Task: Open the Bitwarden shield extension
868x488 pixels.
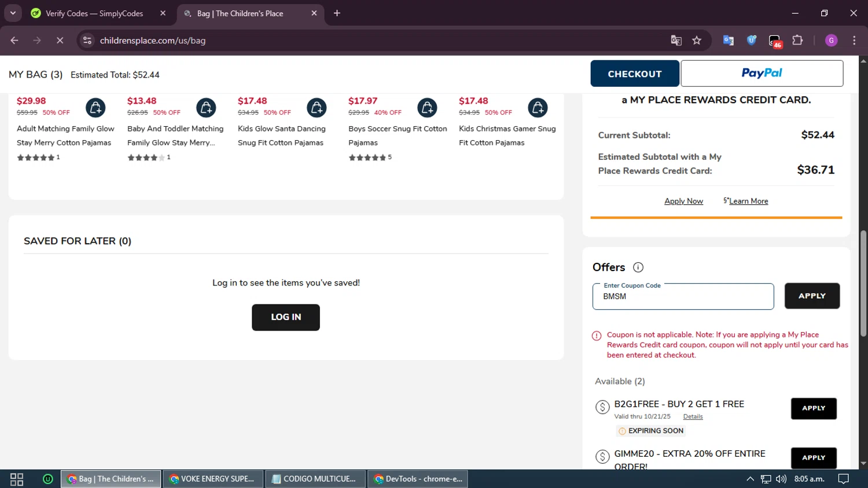Action: 752,41
